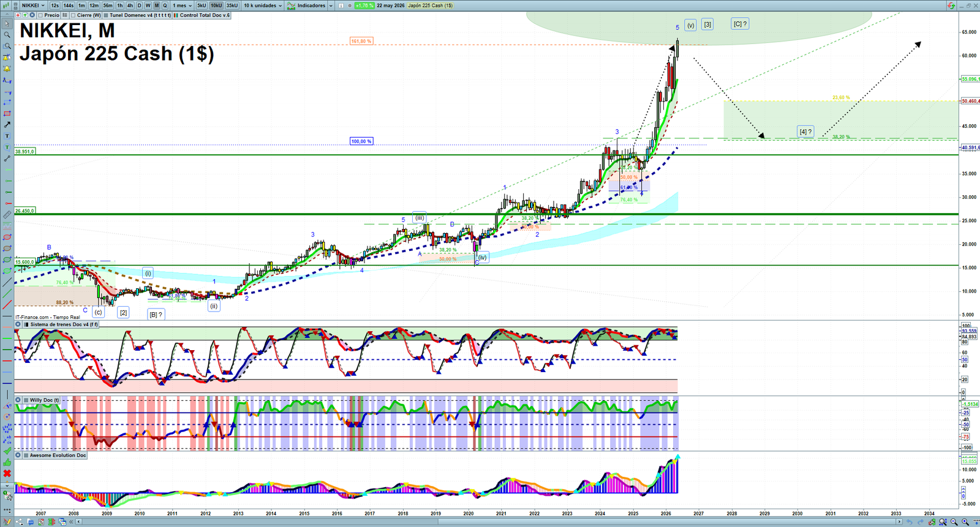This screenshot has height=527, width=980.
Task: Select the Q quarterly timeframe button
Action: click(x=165, y=6)
